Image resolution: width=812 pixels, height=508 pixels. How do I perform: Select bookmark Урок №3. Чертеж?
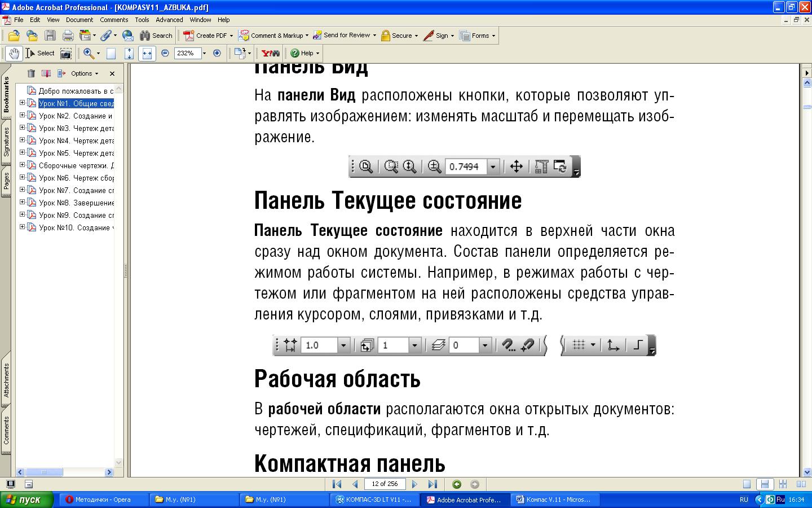click(x=76, y=128)
